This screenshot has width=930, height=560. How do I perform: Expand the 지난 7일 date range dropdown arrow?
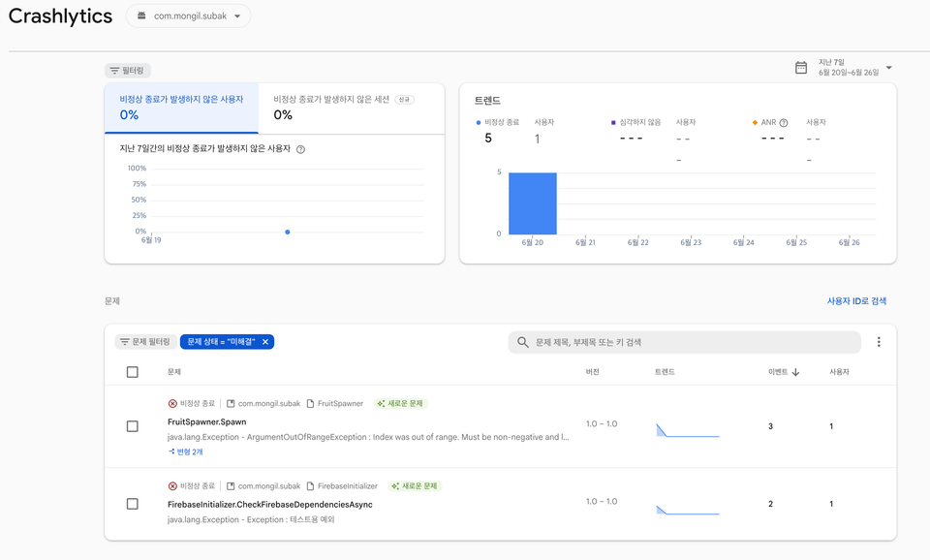click(x=889, y=68)
